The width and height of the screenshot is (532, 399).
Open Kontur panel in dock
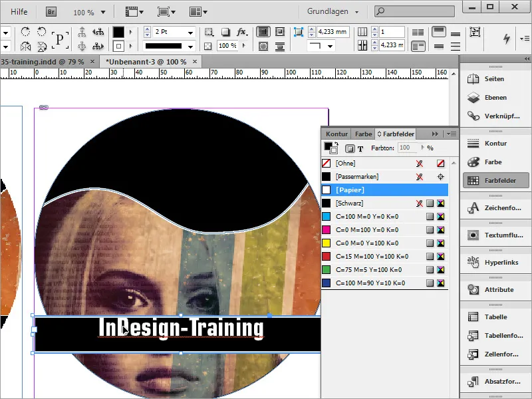click(x=495, y=143)
